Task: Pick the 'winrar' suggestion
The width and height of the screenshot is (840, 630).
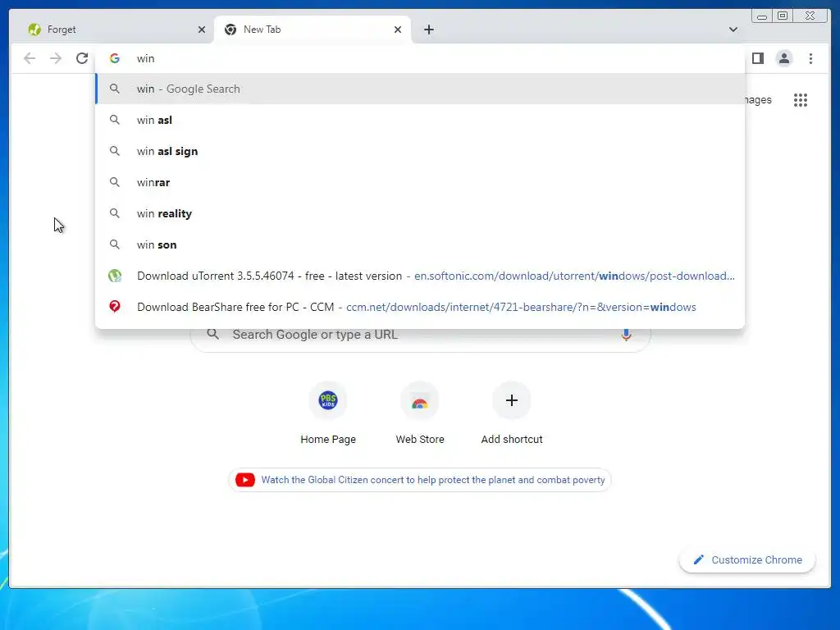Action: (x=420, y=182)
